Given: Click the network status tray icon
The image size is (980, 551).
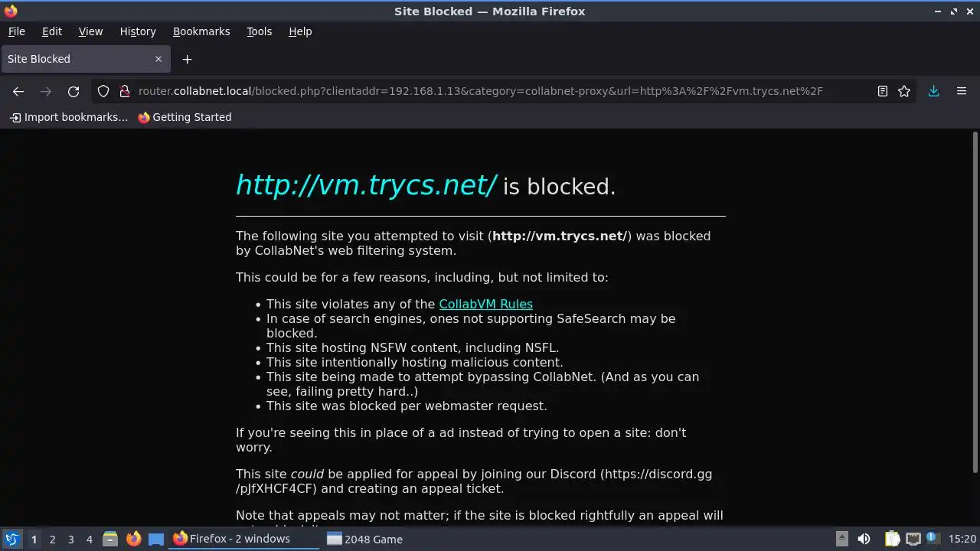Looking at the screenshot, I should (913, 539).
